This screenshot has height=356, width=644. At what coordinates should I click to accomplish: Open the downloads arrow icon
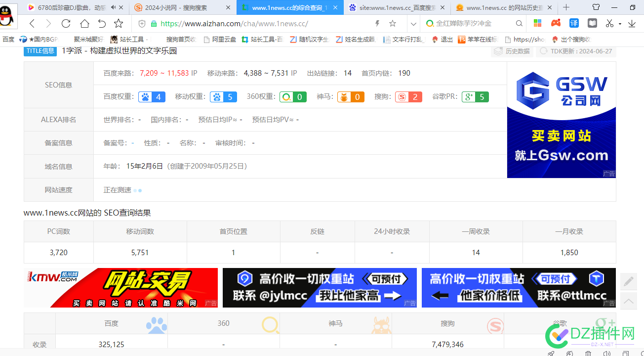tap(632, 24)
